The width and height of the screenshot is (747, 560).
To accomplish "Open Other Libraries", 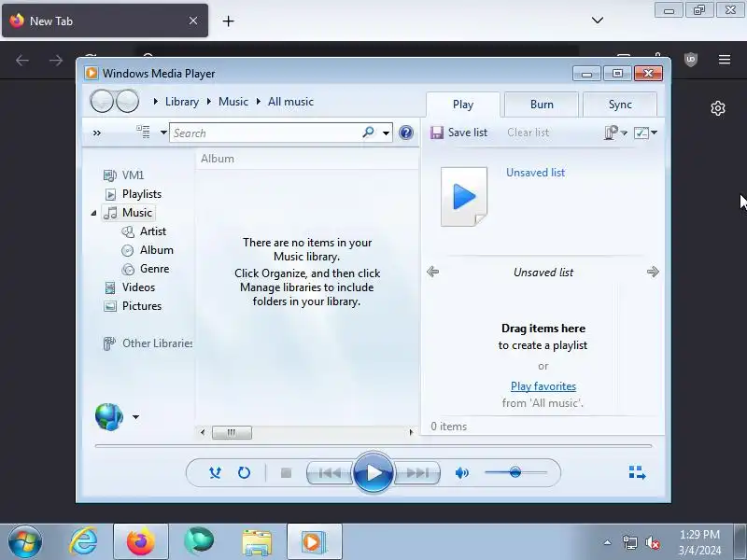I will pos(148,343).
